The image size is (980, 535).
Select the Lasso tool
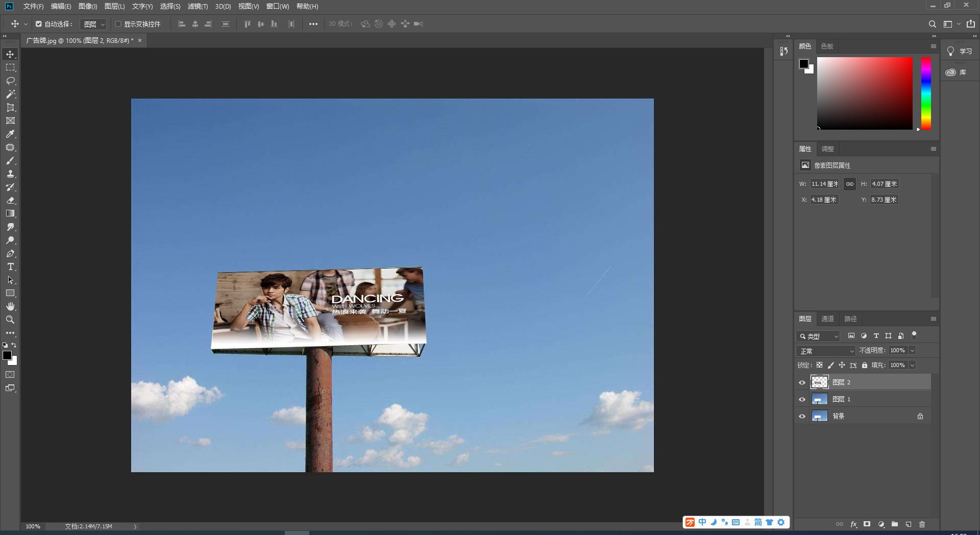pos(10,81)
